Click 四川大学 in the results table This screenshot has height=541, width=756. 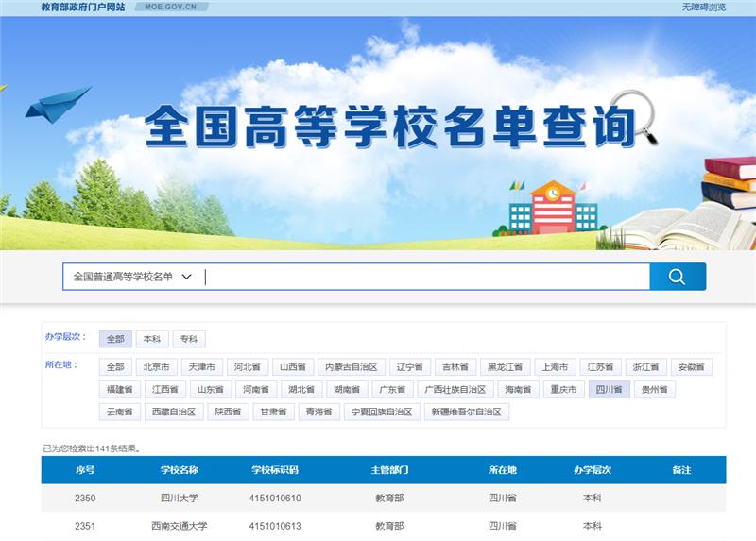(x=180, y=499)
